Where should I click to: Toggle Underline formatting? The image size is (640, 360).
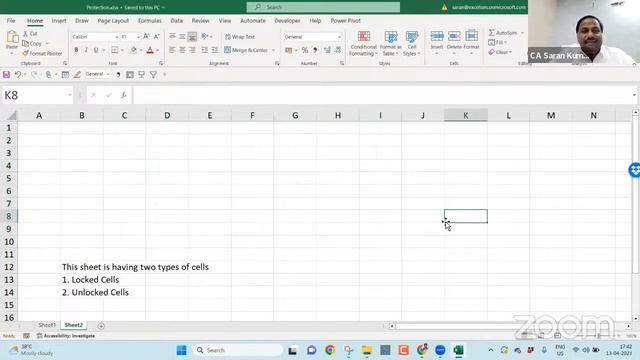96,50
